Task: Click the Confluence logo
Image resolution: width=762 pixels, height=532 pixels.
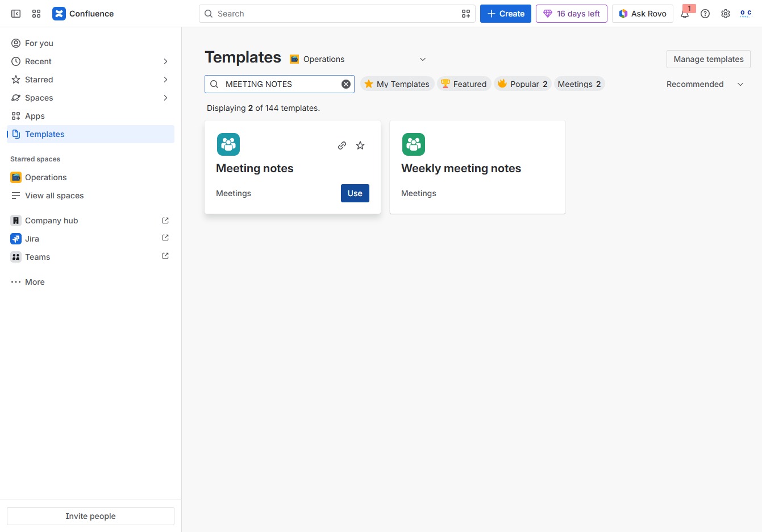Action: click(83, 14)
